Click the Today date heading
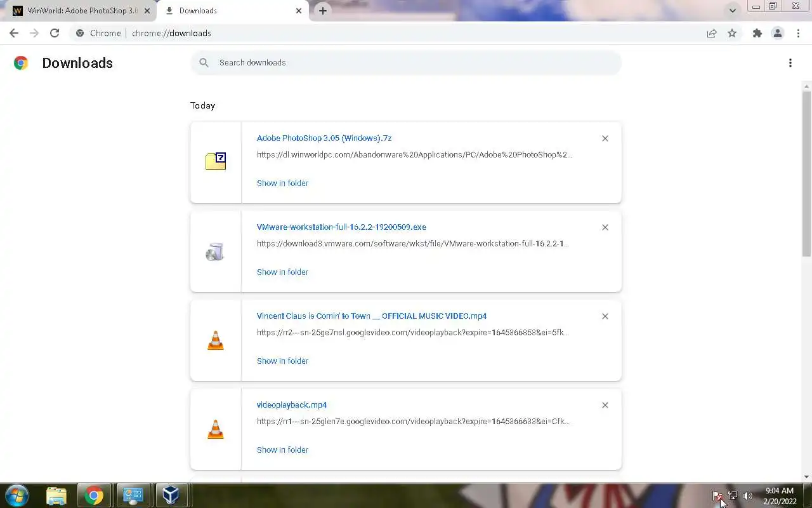Viewport: 812px width, 508px height. click(202, 105)
